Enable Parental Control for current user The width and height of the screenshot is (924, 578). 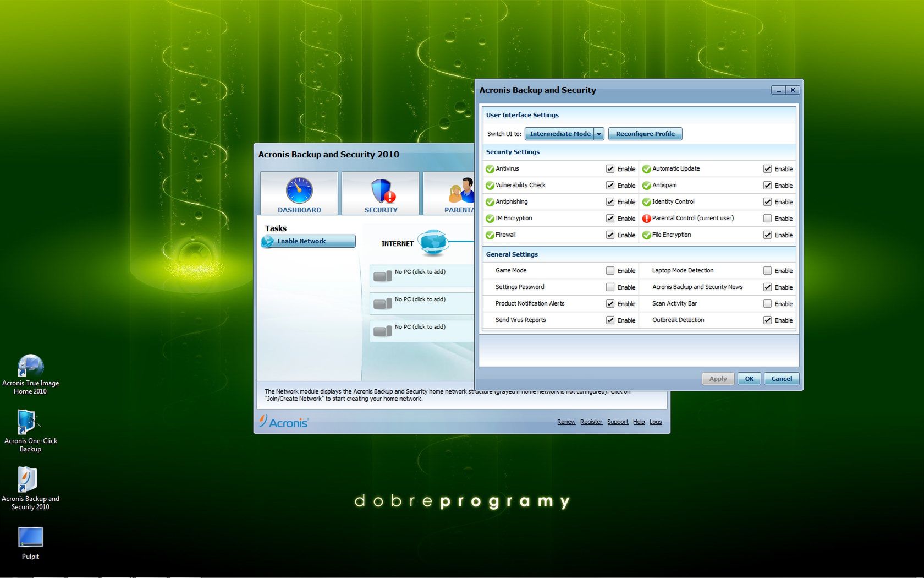[x=767, y=219]
